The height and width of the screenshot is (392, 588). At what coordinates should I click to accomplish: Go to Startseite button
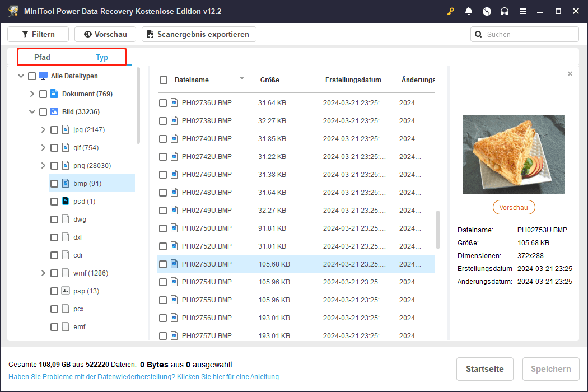pos(484,368)
